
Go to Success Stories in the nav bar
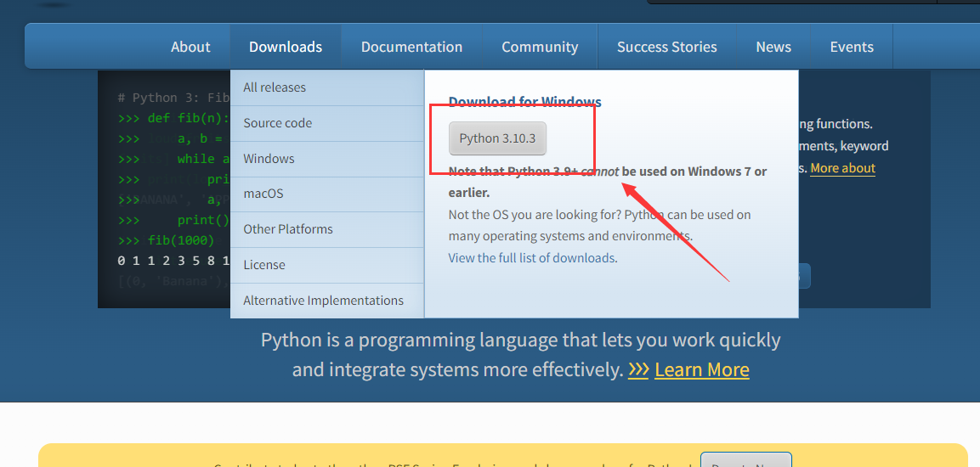(x=666, y=47)
